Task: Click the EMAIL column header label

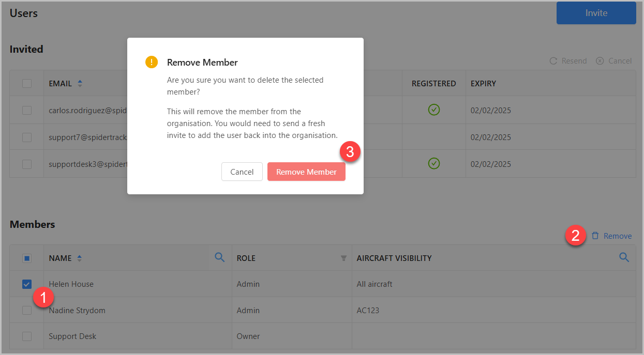Action: [x=61, y=83]
